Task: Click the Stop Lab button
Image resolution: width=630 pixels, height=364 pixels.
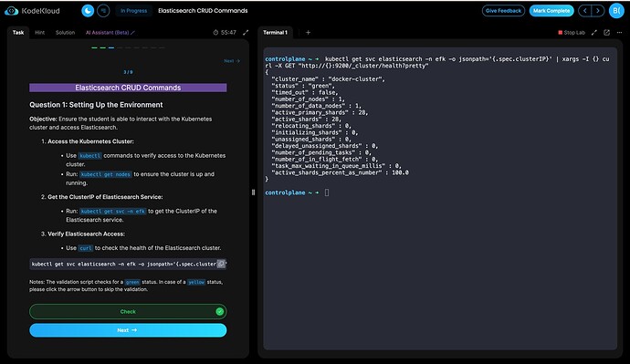Action: 572,33
